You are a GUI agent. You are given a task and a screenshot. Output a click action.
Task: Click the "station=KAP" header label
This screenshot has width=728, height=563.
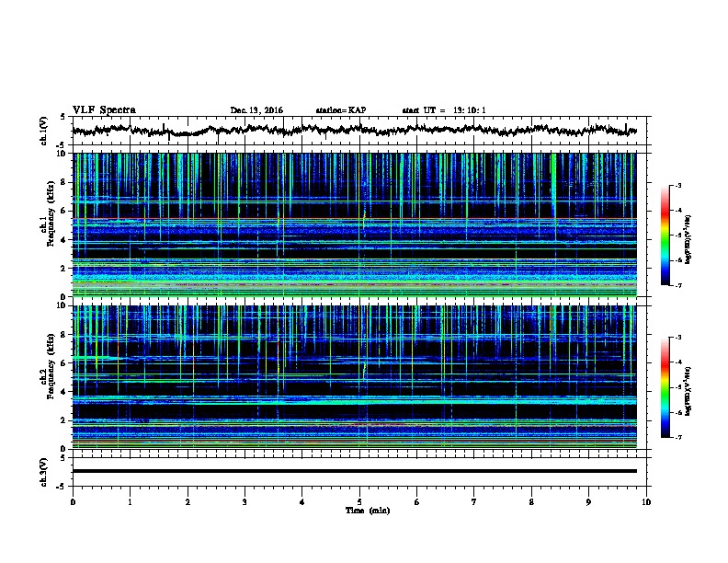[x=341, y=110]
